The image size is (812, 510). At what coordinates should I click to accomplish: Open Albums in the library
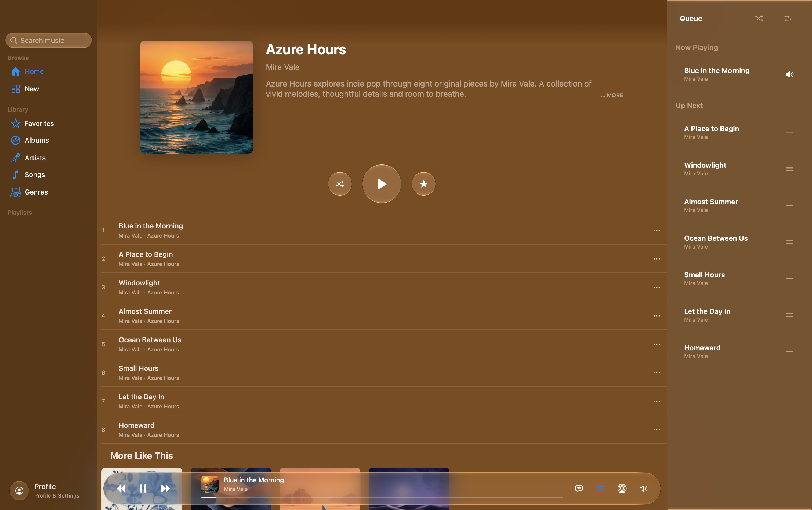coord(49,140)
